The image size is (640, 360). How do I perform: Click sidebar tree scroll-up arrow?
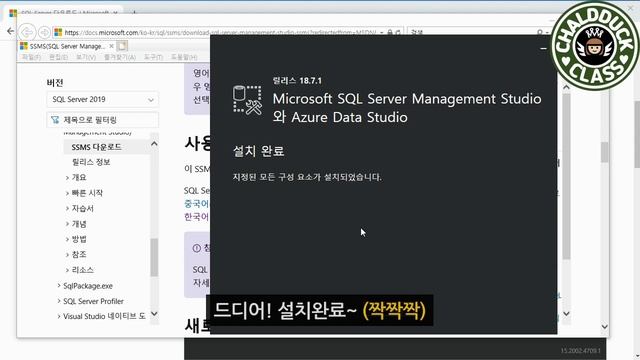[x=154, y=144]
